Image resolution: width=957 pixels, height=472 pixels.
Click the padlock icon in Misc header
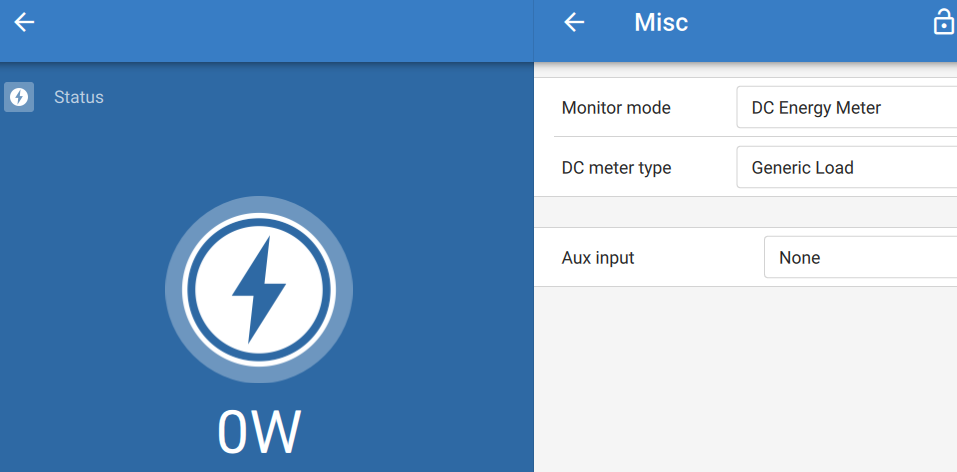[x=944, y=23]
